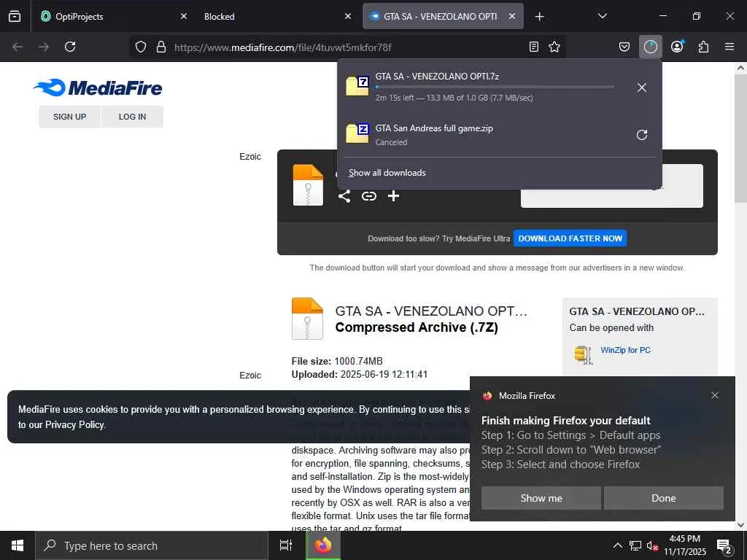The image size is (747, 560).
Task: Click the scrollbar up arrow
Action: pos(740,68)
